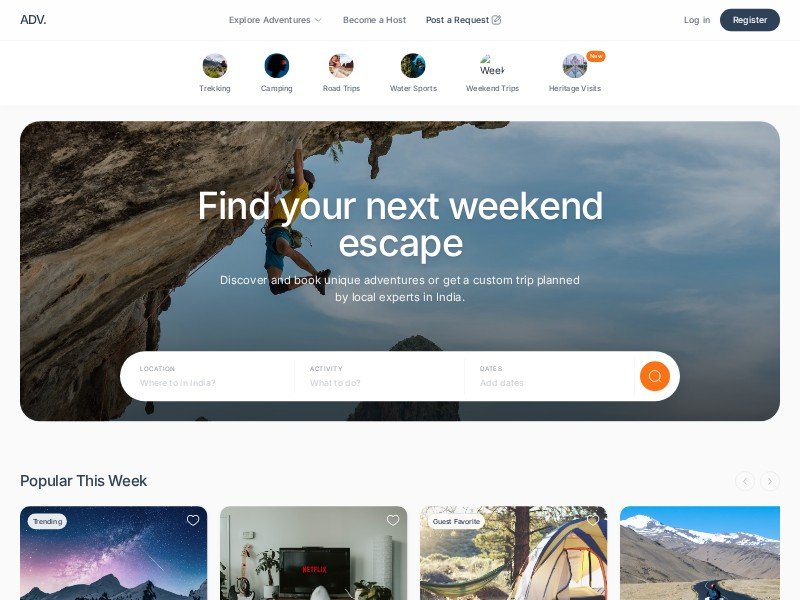The image size is (800, 600).
Task: Click the orange search button
Action: point(655,376)
